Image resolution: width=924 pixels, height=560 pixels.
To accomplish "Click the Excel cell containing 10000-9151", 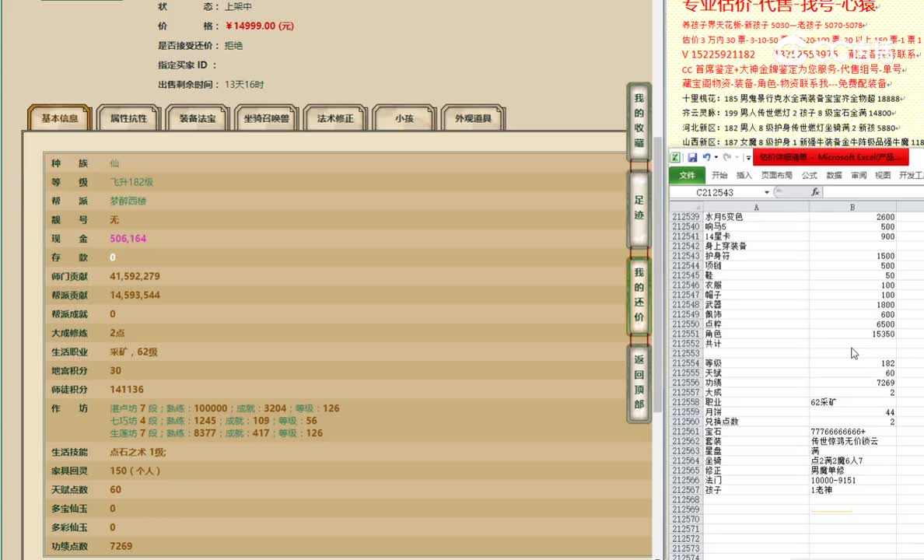I will (x=852, y=481).
